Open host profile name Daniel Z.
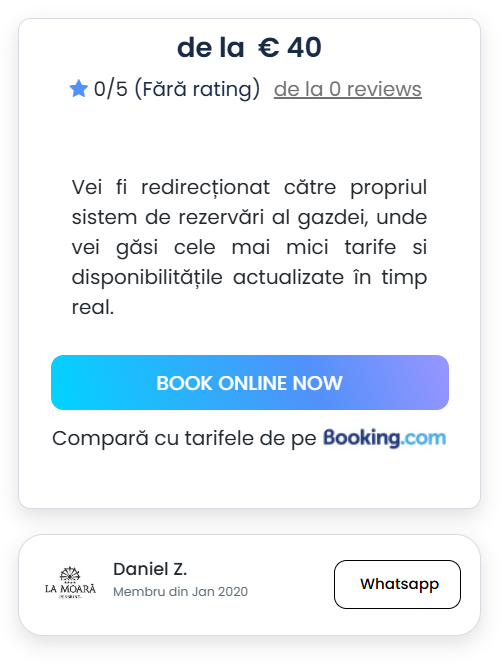The image size is (502, 667). point(150,569)
